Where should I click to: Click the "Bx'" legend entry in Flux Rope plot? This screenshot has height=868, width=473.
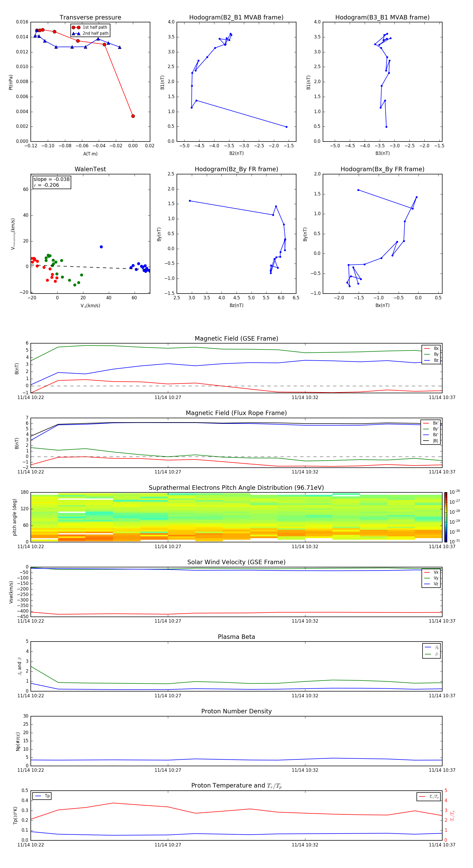pos(431,423)
